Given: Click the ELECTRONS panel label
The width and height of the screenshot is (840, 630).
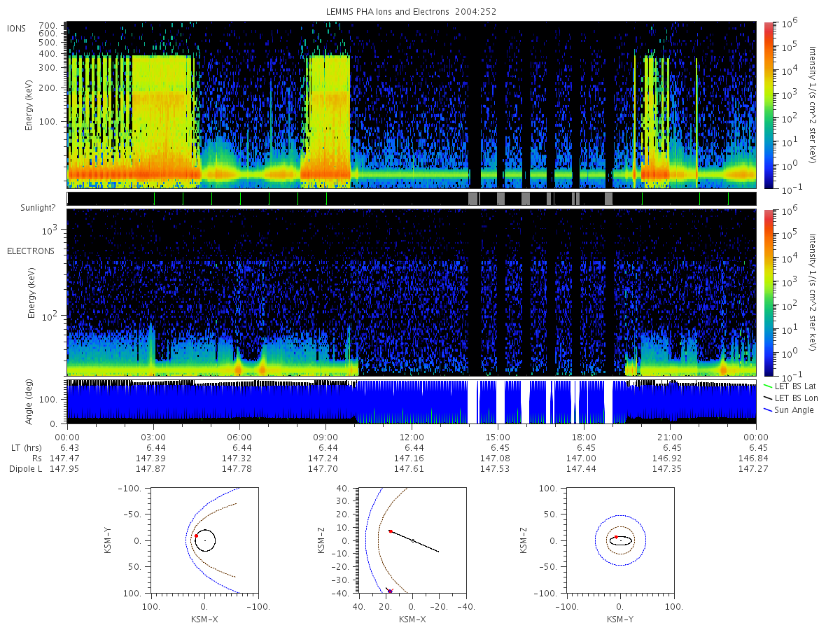Looking at the screenshot, I should click(31, 251).
